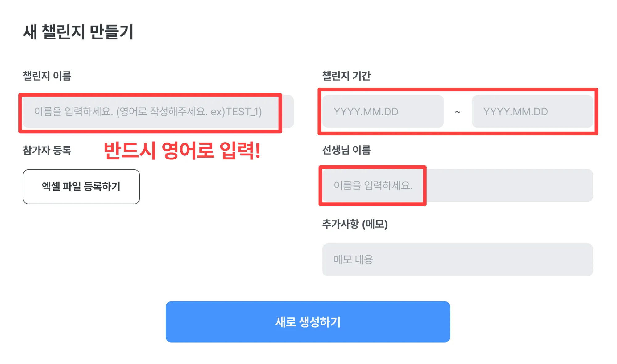The image size is (617, 364).
Task: Click the 챌린지 기간 label
Action: click(x=346, y=76)
